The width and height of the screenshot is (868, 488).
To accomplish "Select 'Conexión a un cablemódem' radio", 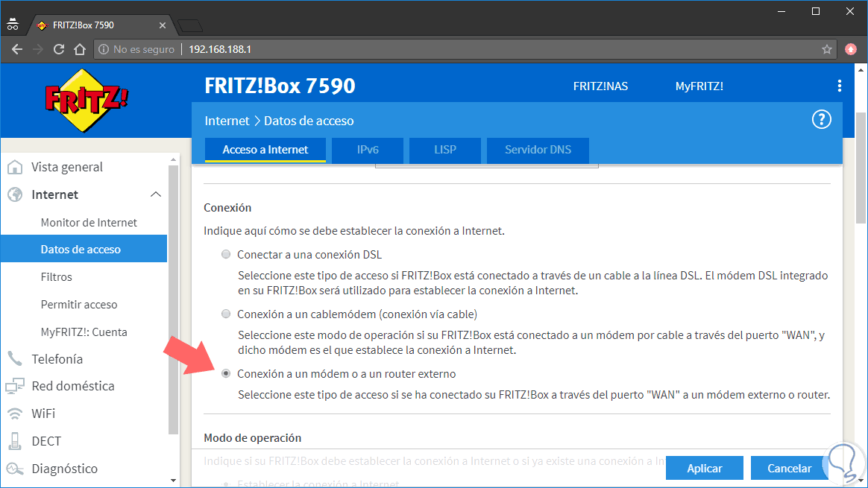I will (226, 314).
